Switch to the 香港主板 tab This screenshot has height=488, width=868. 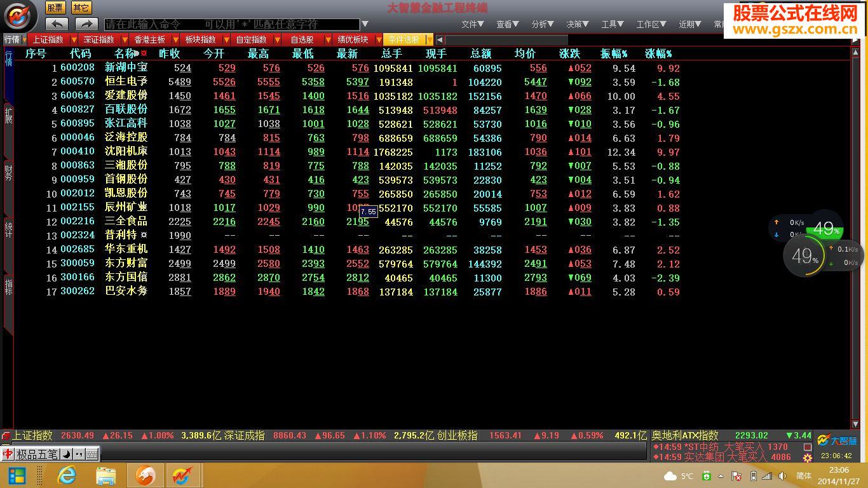(x=150, y=39)
